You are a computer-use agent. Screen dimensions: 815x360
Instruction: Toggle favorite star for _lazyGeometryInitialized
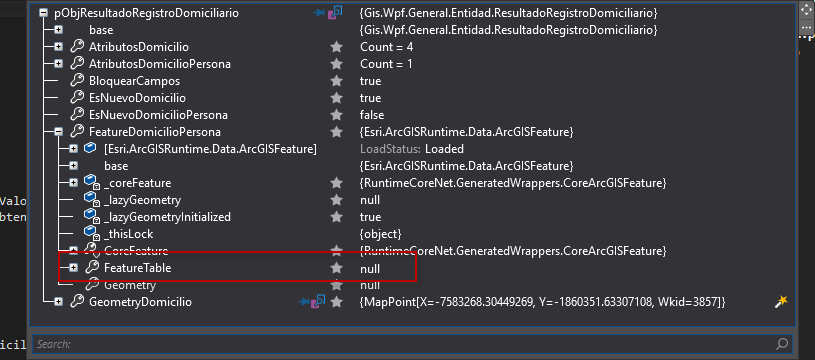pyautogui.click(x=337, y=217)
